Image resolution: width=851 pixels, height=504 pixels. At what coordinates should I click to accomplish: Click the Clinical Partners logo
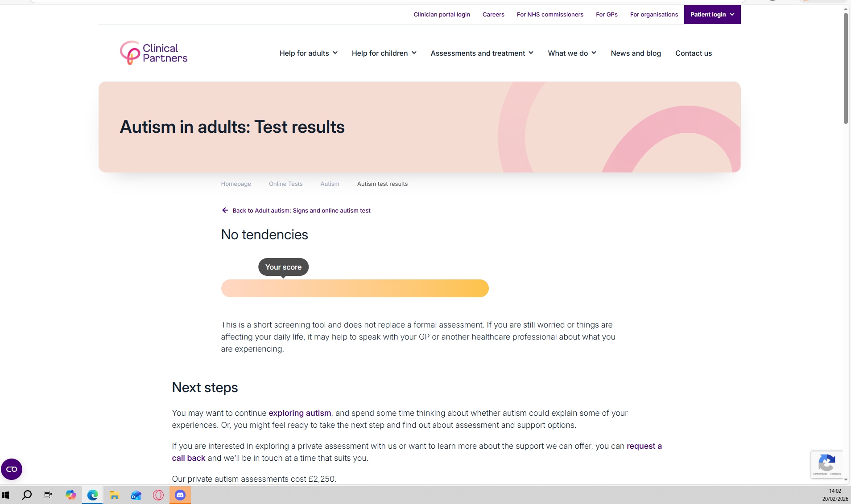pos(153,53)
